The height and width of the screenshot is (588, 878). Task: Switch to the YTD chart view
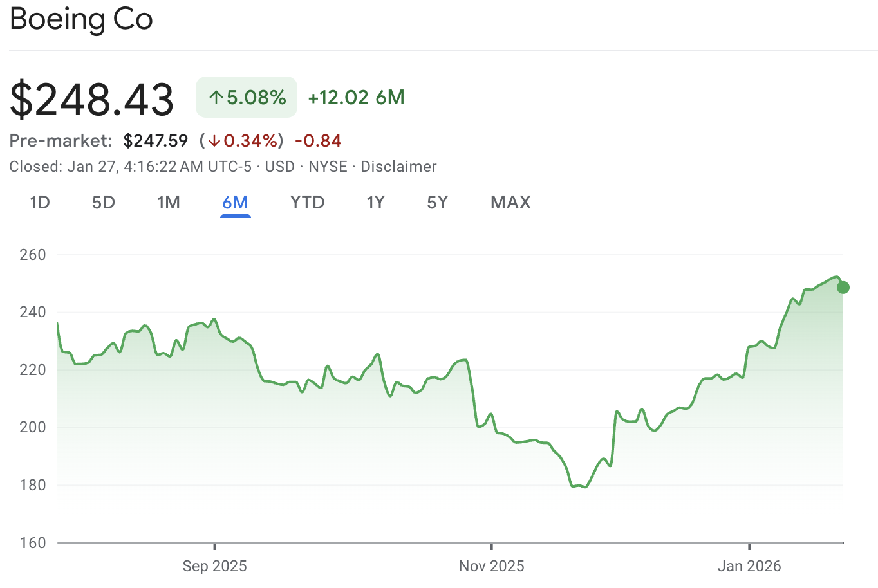coord(307,202)
